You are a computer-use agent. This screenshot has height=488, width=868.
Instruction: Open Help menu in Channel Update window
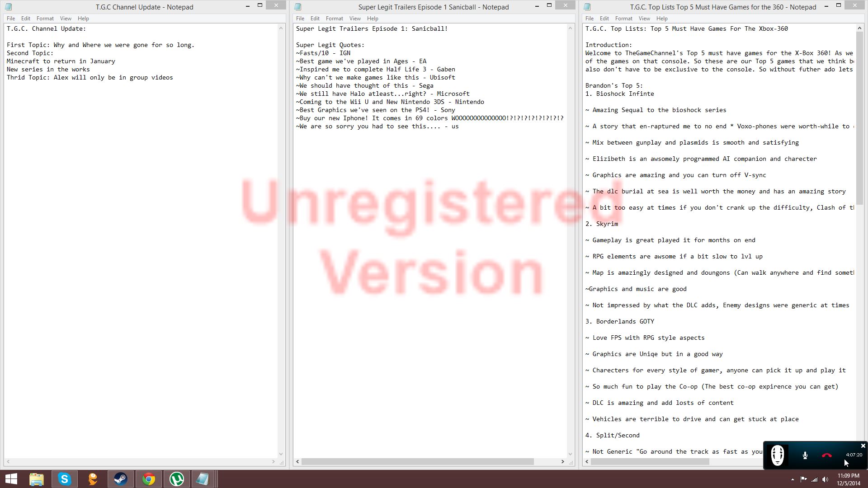pyautogui.click(x=83, y=19)
